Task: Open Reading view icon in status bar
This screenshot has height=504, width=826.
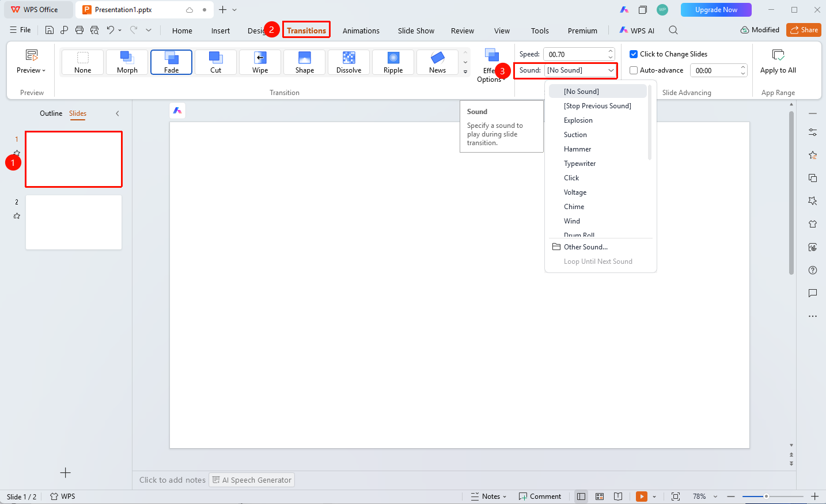Action: tap(618, 497)
